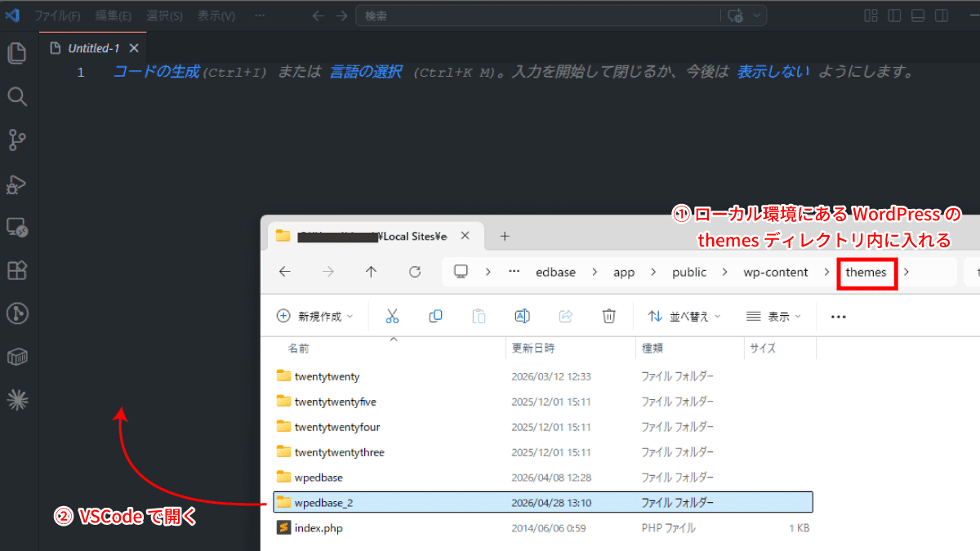Select the Untitled-1 editor tab

92,48
